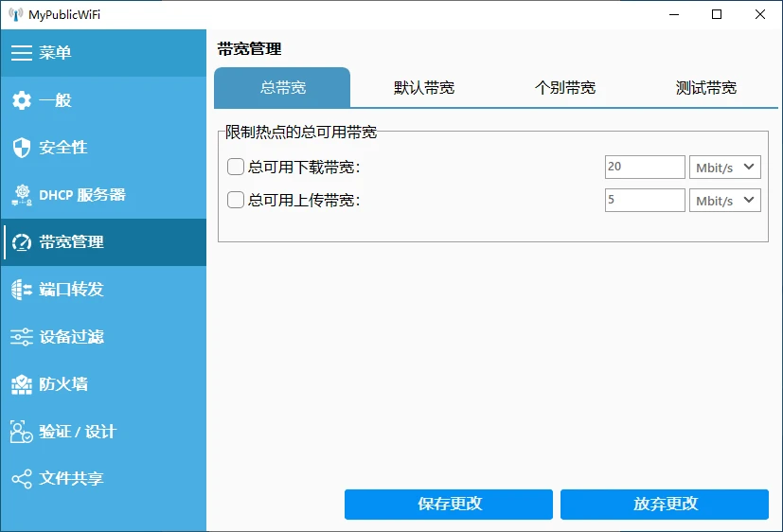
Task: Select the security shield icon
Action: coord(22,148)
